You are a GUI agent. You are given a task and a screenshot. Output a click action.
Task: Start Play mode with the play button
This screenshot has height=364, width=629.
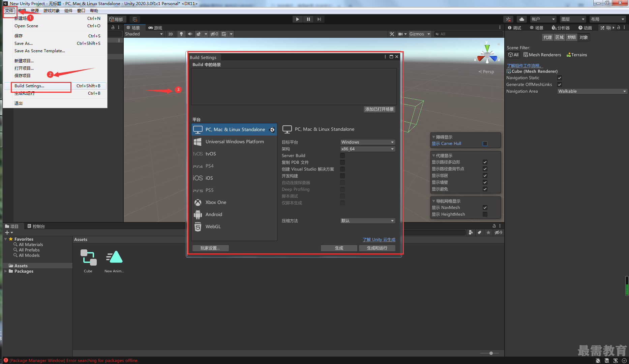pyautogui.click(x=297, y=19)
